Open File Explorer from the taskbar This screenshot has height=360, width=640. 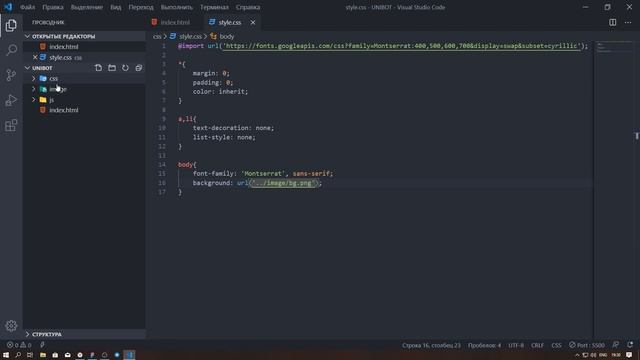(42, 355)
